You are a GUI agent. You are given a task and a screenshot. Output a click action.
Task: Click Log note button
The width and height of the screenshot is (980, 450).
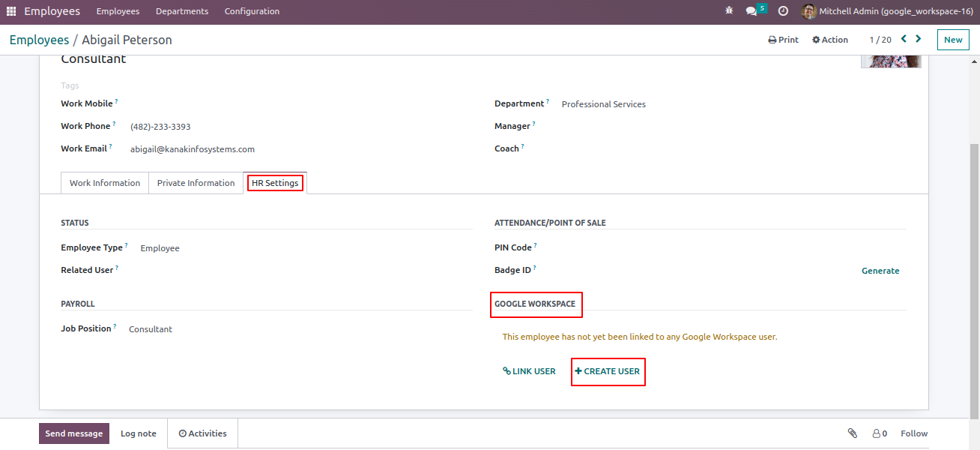[x=139, y=433]
